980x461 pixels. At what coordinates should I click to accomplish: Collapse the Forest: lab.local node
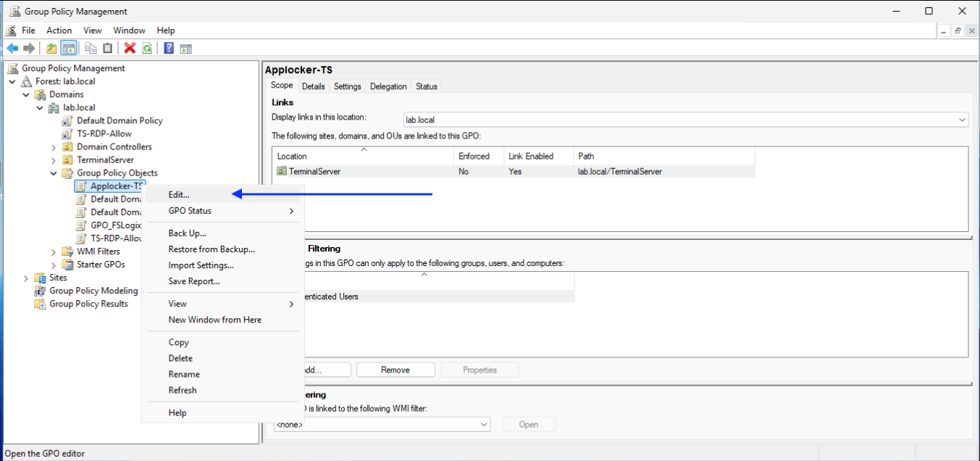point(12,81)
